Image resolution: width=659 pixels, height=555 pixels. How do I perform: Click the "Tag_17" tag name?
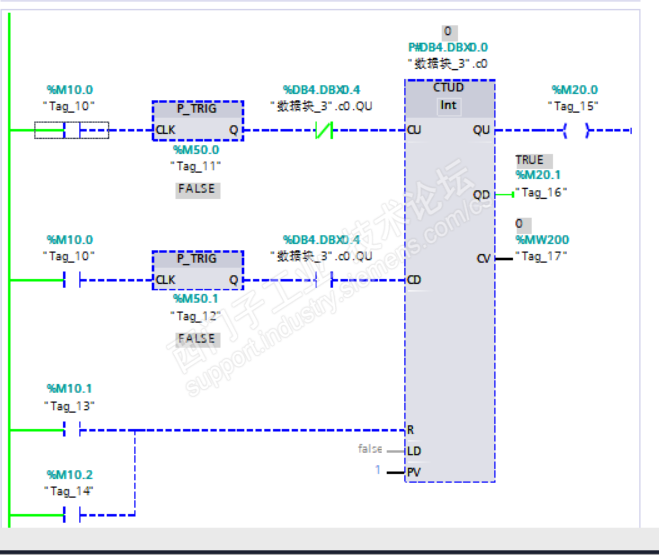coord(541,256)
